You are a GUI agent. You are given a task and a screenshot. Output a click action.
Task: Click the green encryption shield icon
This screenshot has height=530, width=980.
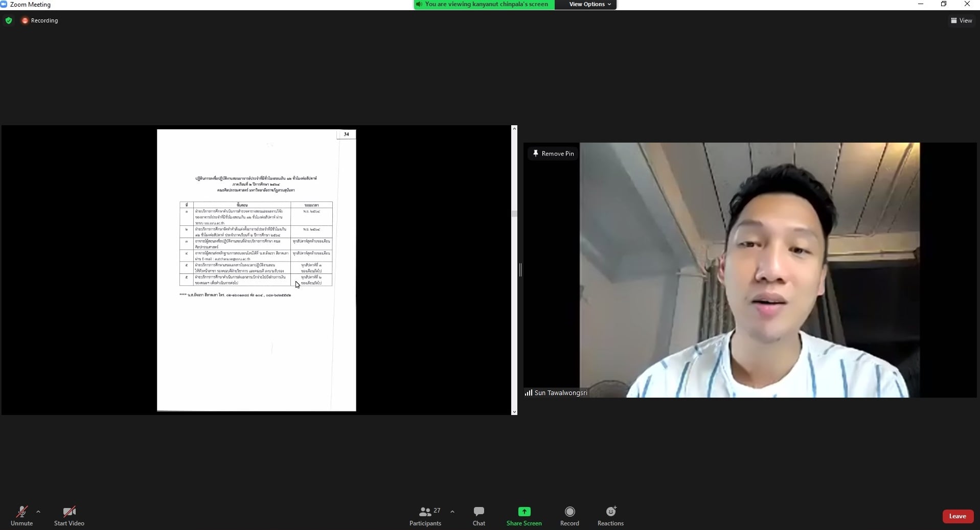[9, 20]
